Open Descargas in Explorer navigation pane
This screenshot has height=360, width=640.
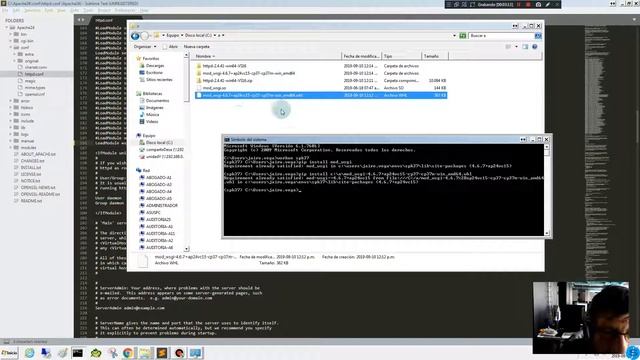tap(155, 65)
